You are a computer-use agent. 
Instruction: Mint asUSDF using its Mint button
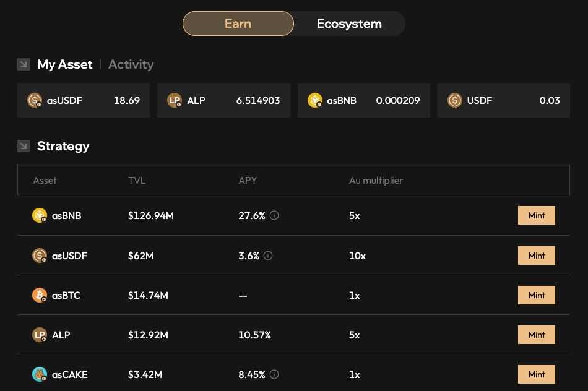[536, 256]
